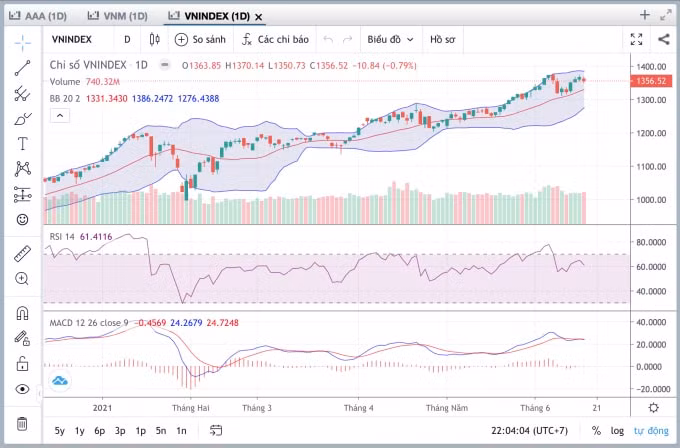Screen dimensions: 680x448
Task: Hide all drawings with eye icon
Action: coord(23,389)
